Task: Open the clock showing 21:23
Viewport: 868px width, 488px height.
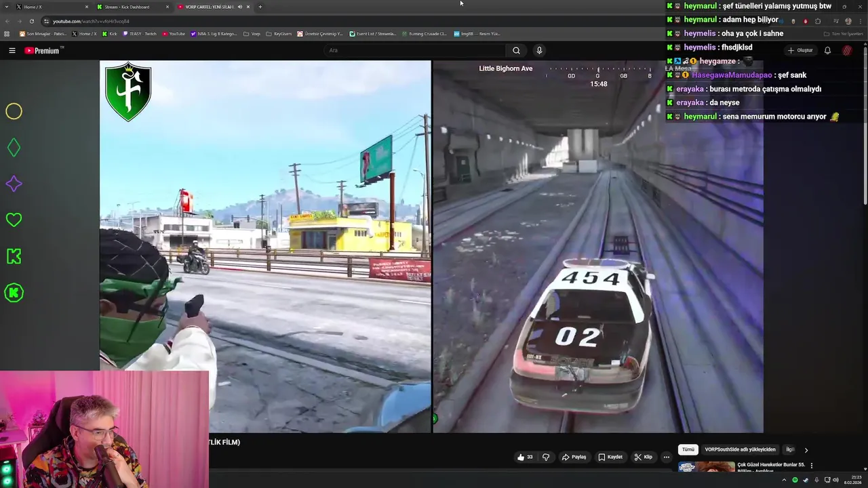Action: point(852,480)
